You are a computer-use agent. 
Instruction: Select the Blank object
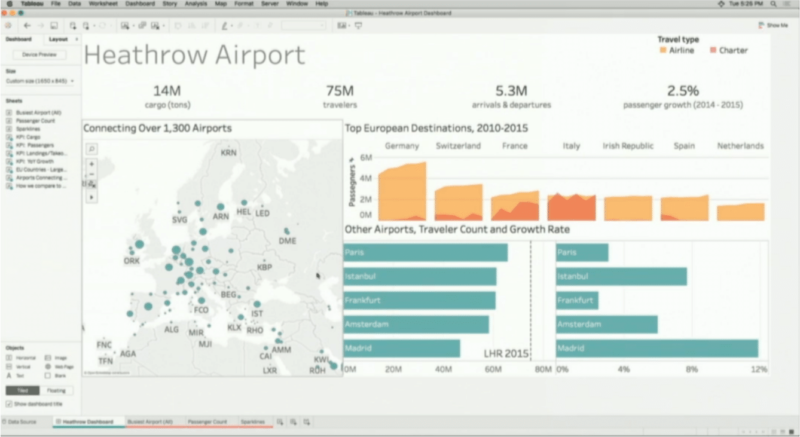56,375
